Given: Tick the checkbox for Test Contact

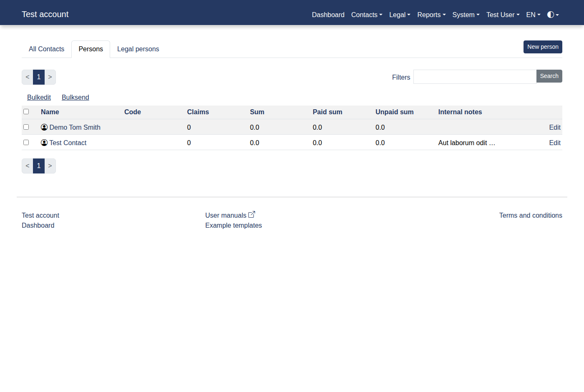Looking at the screenshot, I should (26, 142).
